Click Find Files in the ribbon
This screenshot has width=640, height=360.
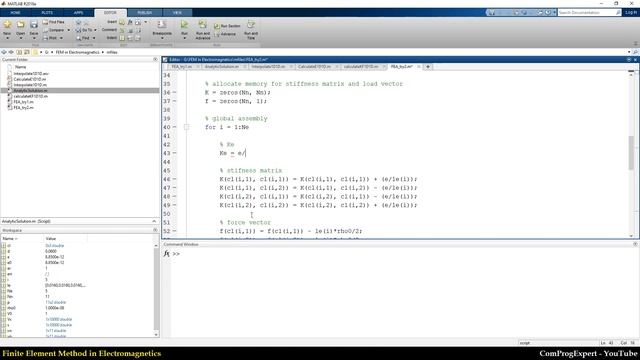click(x=53, y=22)
